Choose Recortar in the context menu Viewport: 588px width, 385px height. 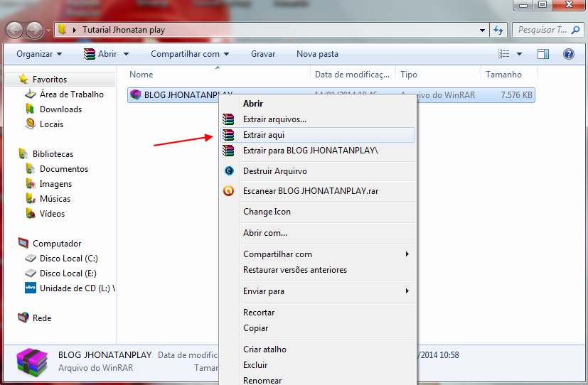point(318,313)
